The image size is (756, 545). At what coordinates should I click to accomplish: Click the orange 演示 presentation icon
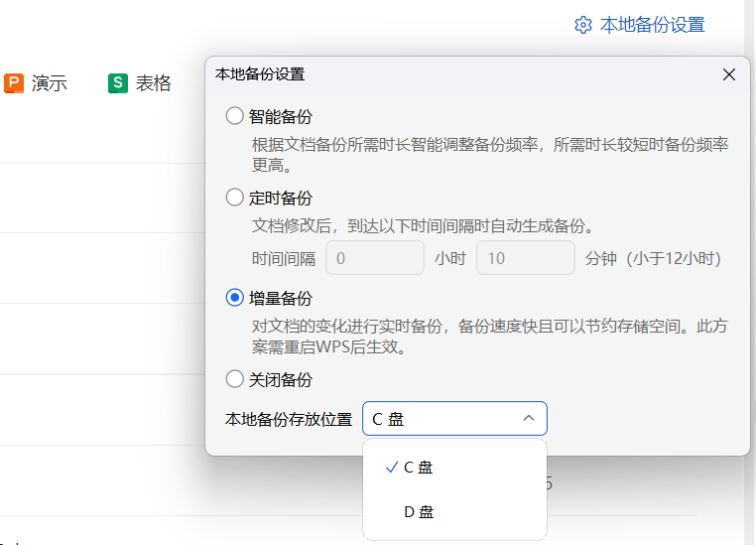click(14, 83)
